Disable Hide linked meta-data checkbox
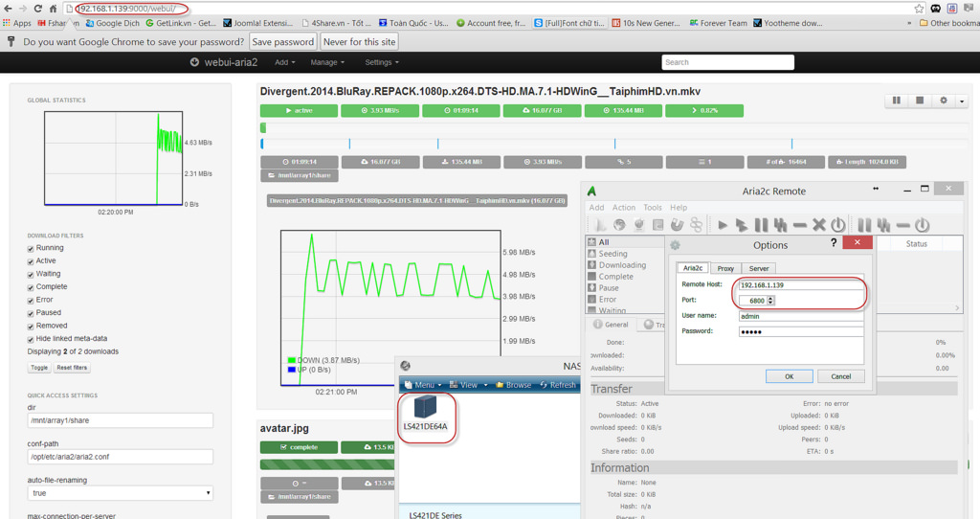Screen dimensions: 980x519 point(31,339)
